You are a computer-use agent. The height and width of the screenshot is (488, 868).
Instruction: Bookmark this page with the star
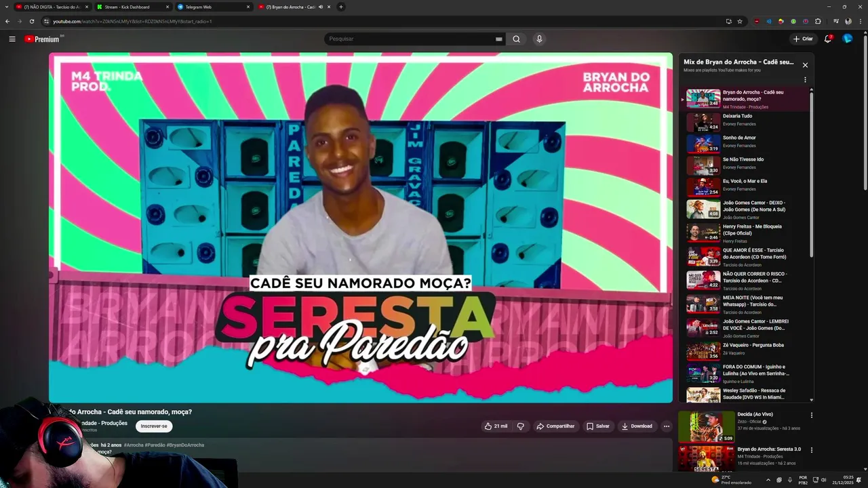(x=740, y=21)
